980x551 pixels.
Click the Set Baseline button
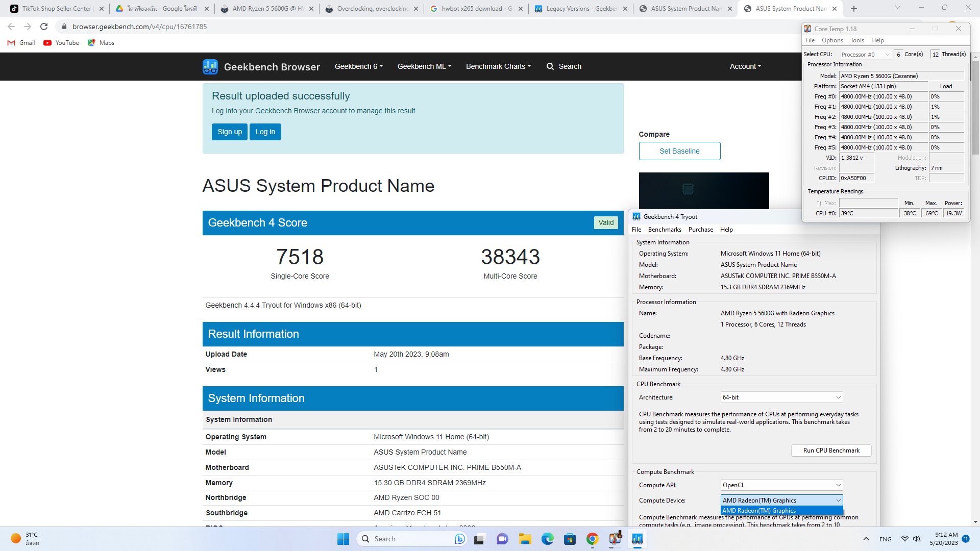point(679,151)
